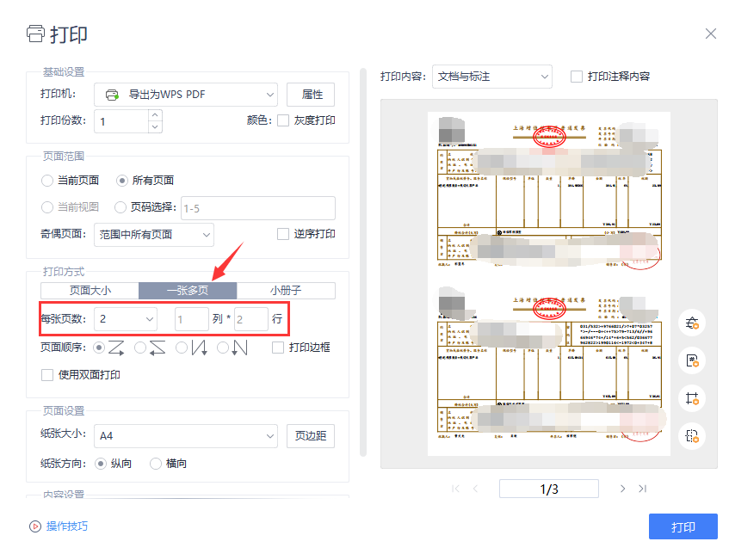Switch to 一张多页 tab
729x560 pixels.
coord(188,291)
